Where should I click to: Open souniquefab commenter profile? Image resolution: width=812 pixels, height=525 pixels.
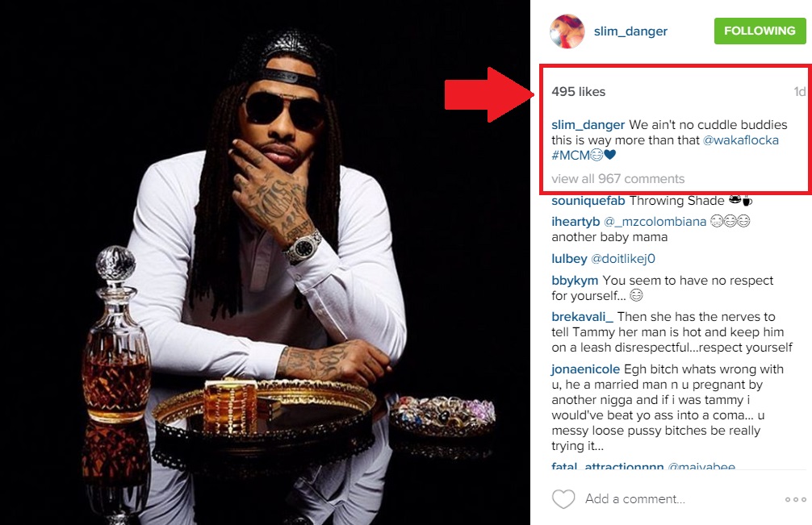coord(588,201)
